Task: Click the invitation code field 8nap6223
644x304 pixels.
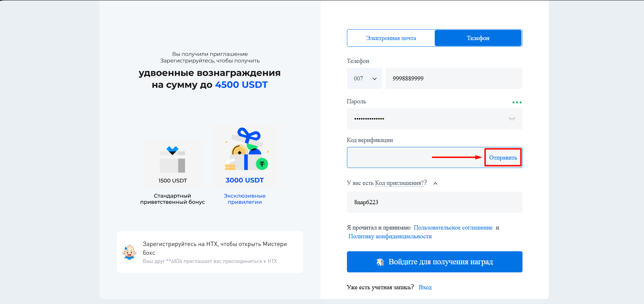Action: [x=435, y=202]
